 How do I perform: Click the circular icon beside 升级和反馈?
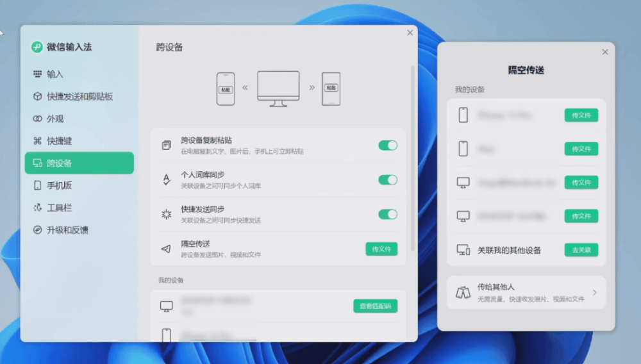pyautogui.click(x=37, y=230)
